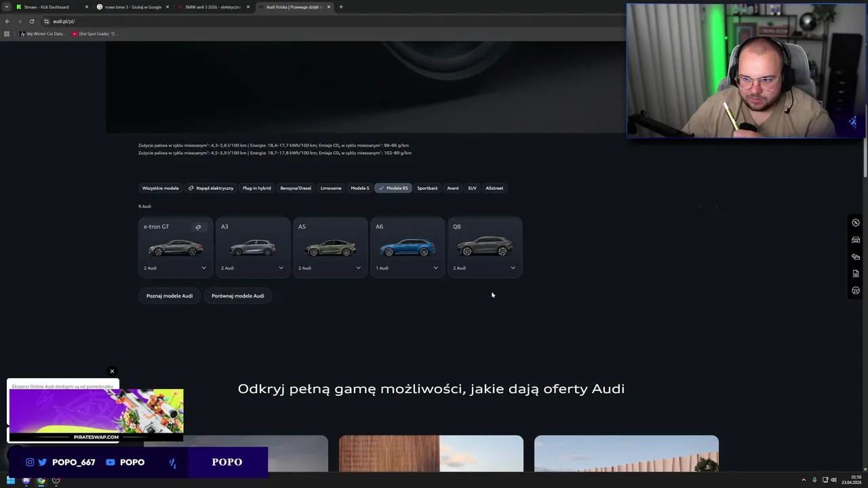Screen dimensions: 868x488
Task: Close the Audi Polska tab
Action: tap(329, 7)
